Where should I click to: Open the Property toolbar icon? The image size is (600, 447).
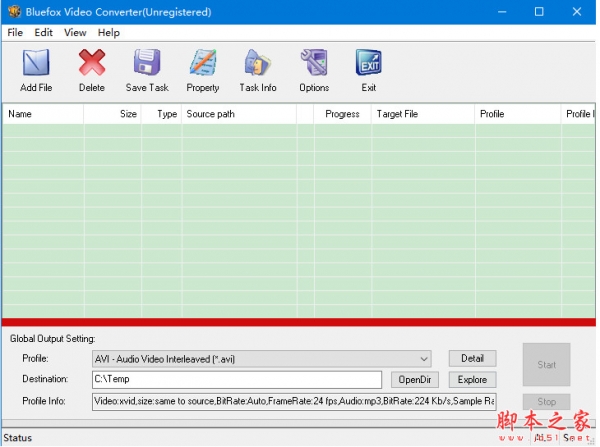[x=203, y=62]
